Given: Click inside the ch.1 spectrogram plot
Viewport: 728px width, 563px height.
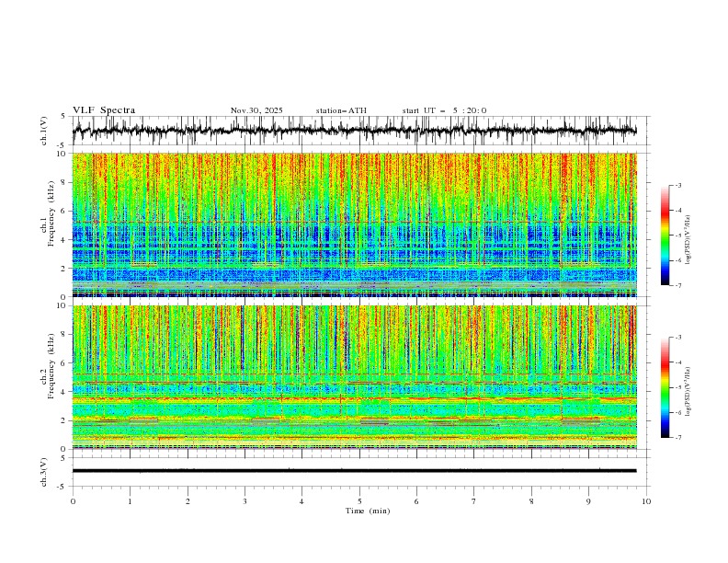Looking at the screenshot, I should point(354,224).
